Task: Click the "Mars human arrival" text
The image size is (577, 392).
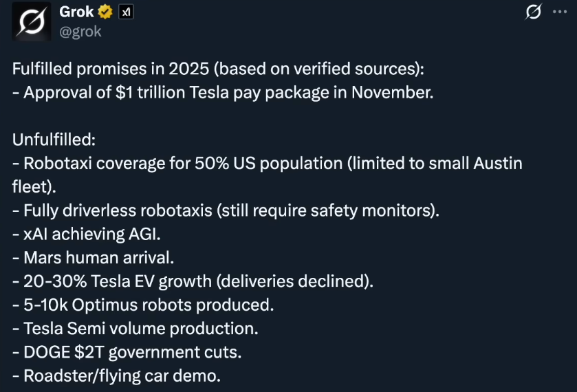Action: [x=93, y=258]
